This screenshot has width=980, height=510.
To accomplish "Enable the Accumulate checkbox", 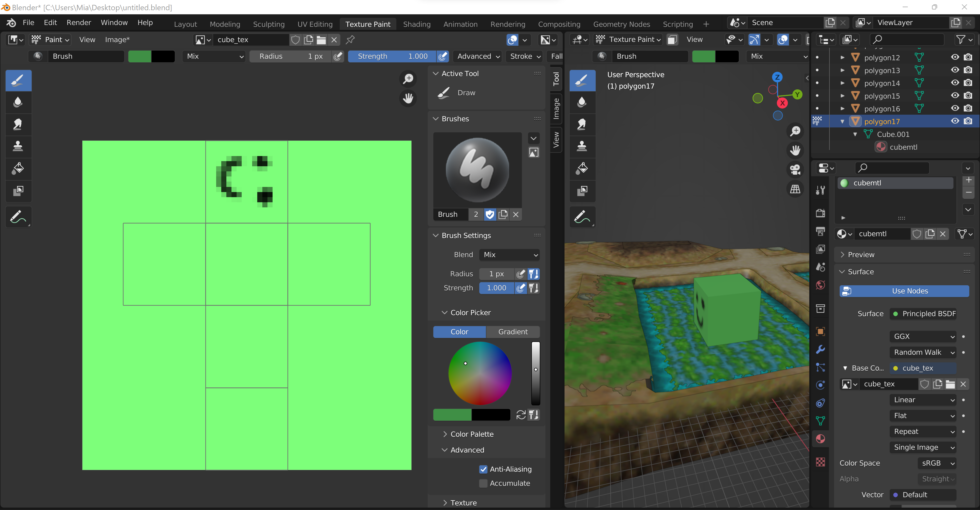I will tap(483, 483).
